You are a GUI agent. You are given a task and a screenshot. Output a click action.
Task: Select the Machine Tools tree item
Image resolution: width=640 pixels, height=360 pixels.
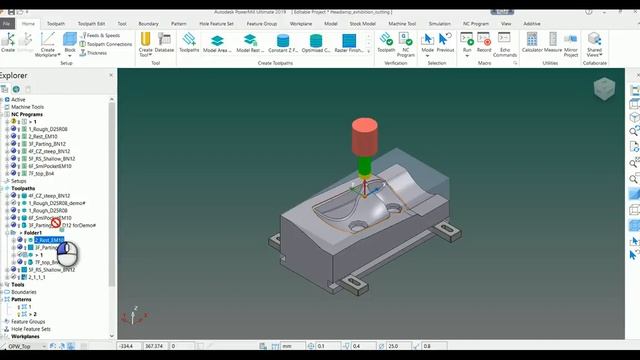27,107
